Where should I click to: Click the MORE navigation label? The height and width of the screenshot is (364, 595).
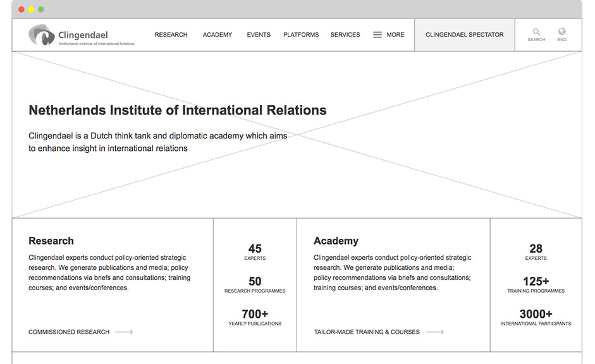click(x=395, y=35)
